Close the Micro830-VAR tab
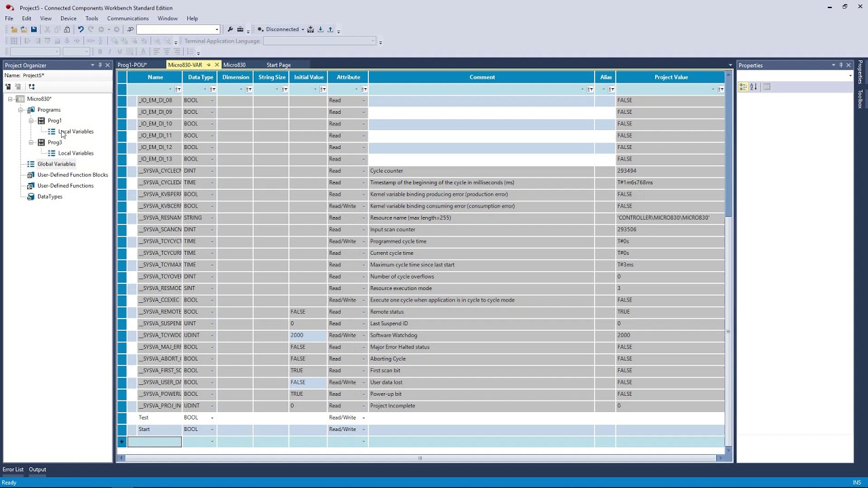Image resolution: width=868 pixels, height=488 pixels. click(216, 65)
